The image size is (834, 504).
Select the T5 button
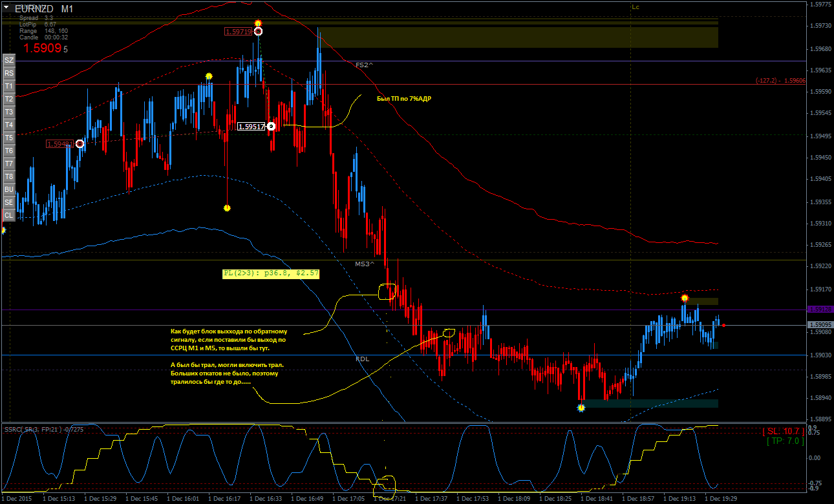point(9,138)
